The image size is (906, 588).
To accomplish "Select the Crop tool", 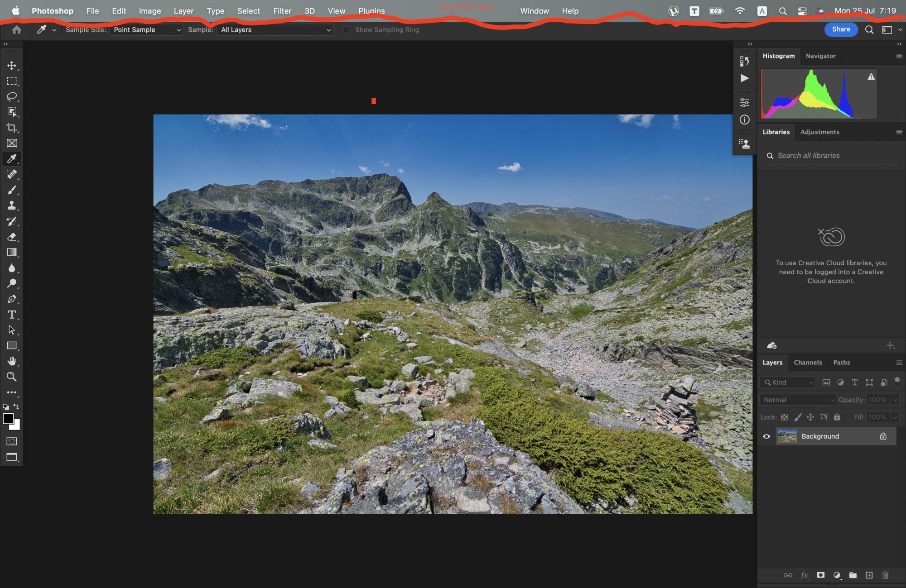I will (12, 128).
